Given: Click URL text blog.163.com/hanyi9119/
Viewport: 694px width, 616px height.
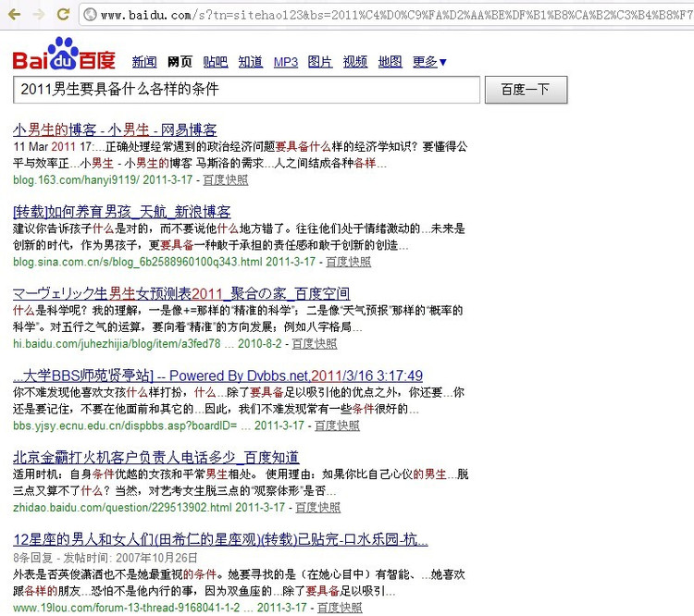Looking at the screenshot, I should (76, 180).
